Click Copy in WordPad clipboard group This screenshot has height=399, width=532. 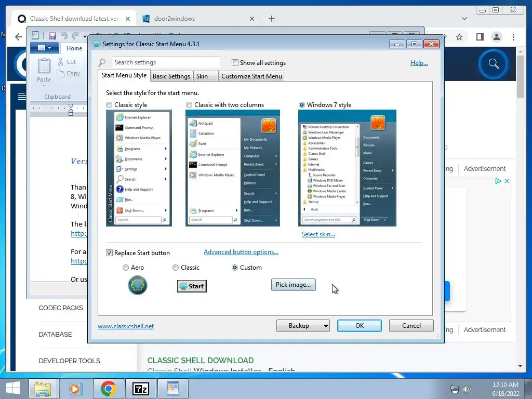click(x=69, y=73)
